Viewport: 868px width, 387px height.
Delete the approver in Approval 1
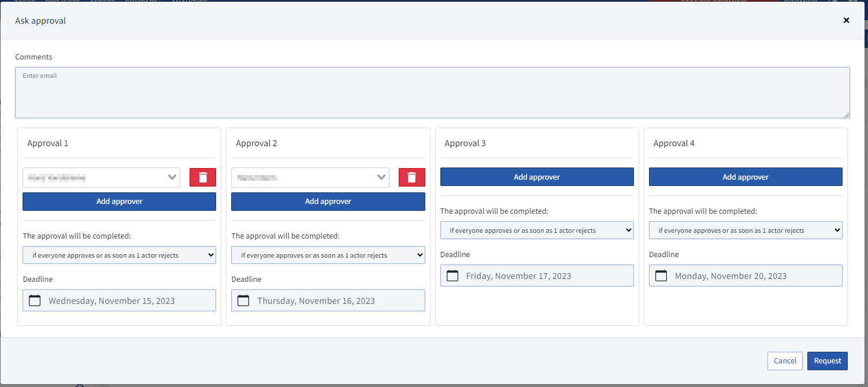[x=203, y=177]
